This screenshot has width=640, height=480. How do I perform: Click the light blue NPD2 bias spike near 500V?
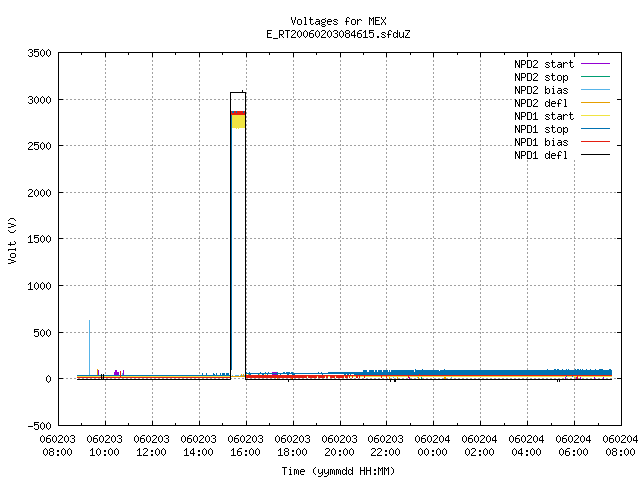click(89, 347)
